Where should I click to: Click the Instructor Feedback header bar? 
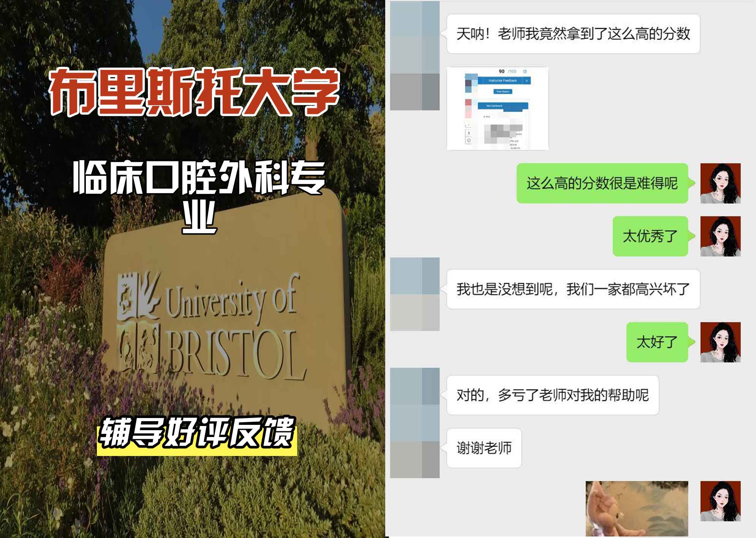point(503,80)
